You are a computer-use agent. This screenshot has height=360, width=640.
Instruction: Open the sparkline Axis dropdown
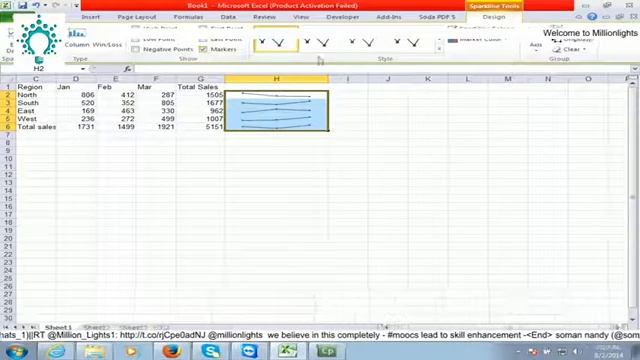click(x=536, y=45)
